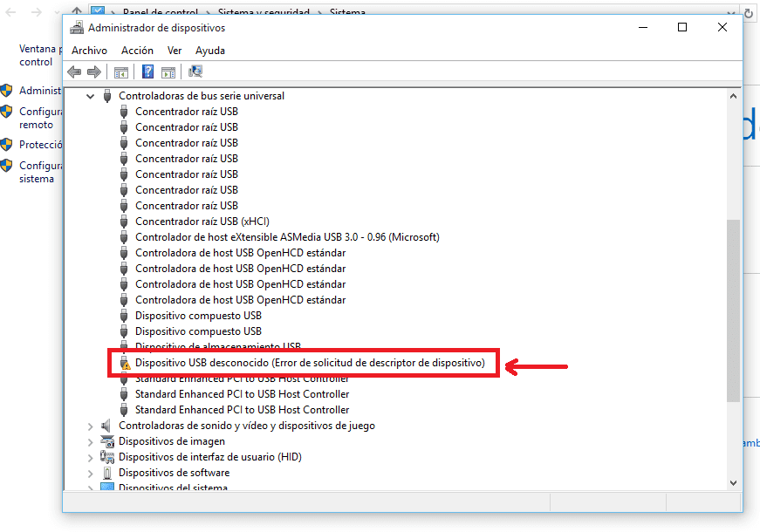Toggle the action pane toolbar icon

coord(168,72)
